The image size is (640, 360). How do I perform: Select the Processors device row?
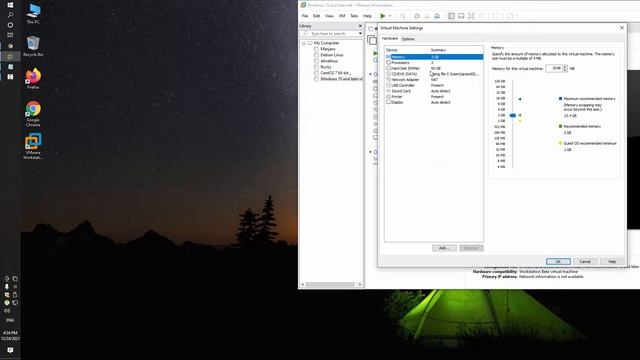[x=434, y=63]
